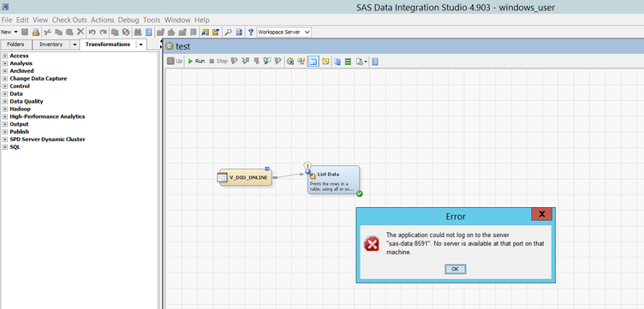Open the View menu
The width and height of the screenshot is (644, 309).
click(x=40, y=20)
